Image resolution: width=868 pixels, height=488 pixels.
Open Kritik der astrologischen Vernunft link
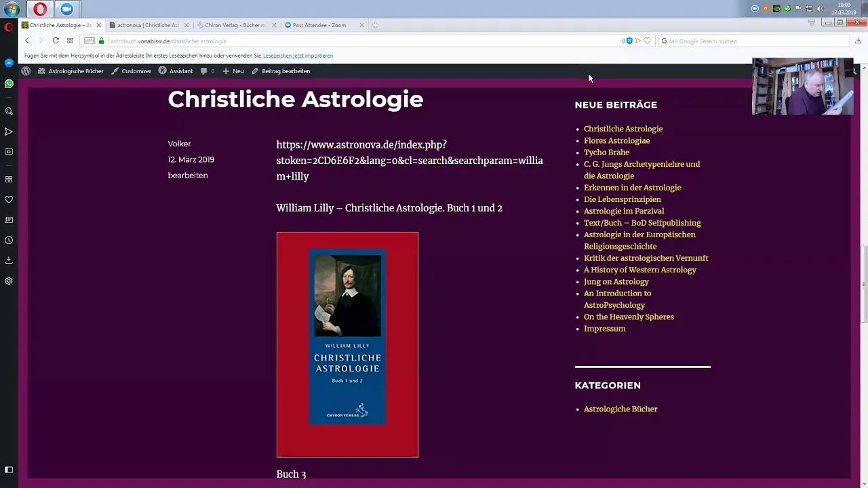click(646, 258)
